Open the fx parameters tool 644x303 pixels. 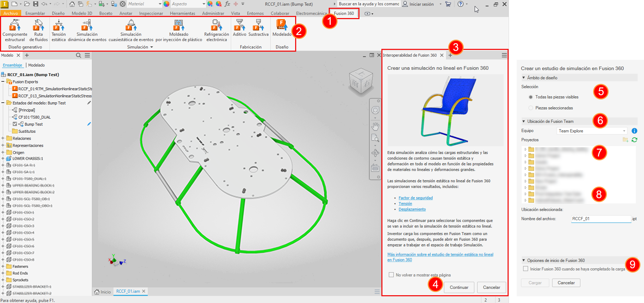pyautogui.click(x=227, y=4)
